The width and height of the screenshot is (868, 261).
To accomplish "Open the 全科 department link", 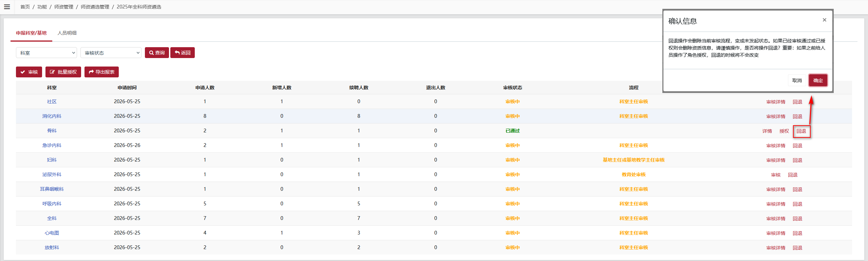I will tap(52, 218).
